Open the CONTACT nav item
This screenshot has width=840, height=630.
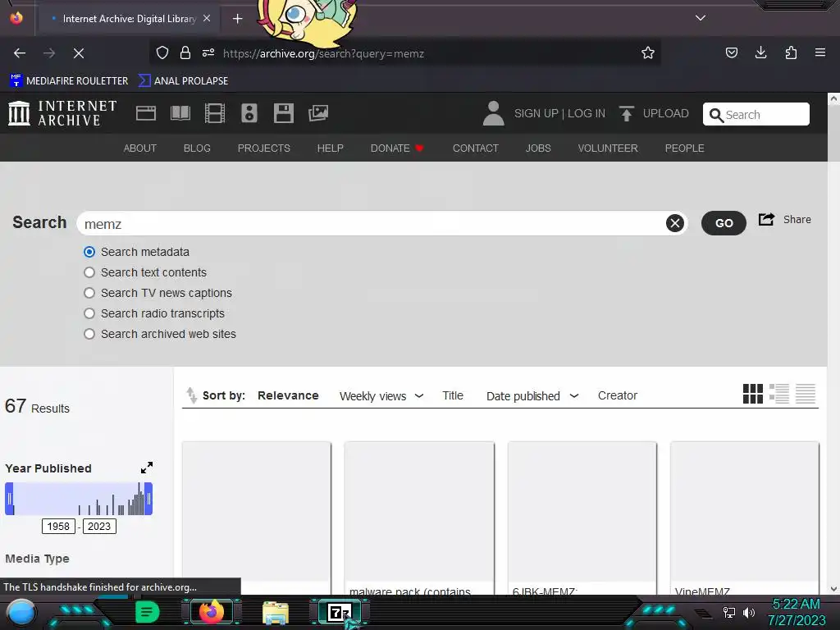[x=475, y=148]
